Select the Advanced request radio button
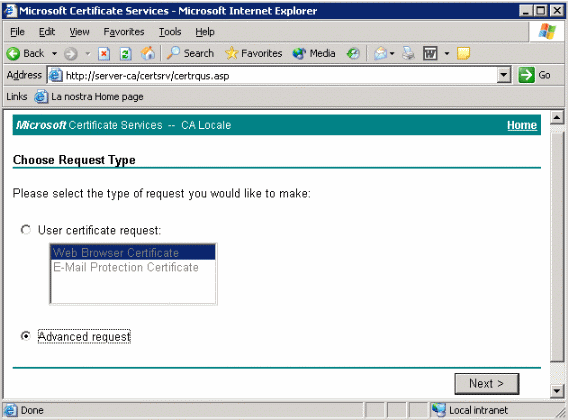The image size is (568, 420). (x=26, y=336)
